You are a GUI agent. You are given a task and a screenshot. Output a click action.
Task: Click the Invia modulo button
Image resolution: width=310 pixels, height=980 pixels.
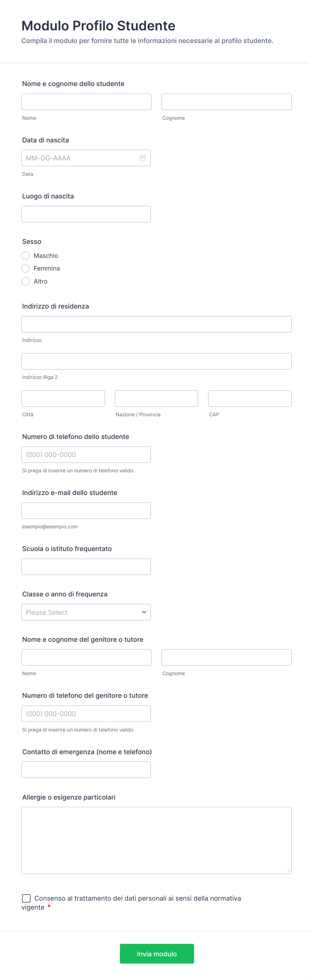(x=157, y=954)
